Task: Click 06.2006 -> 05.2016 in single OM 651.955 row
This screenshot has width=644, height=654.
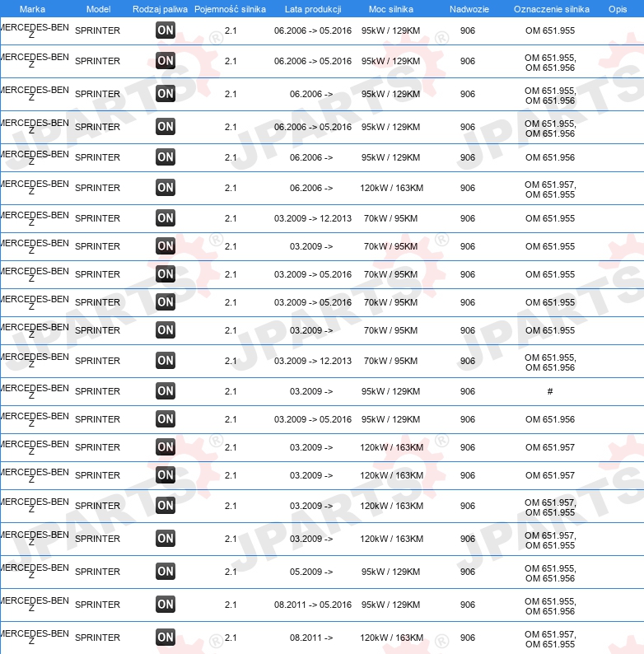Action: coord(313,30)
